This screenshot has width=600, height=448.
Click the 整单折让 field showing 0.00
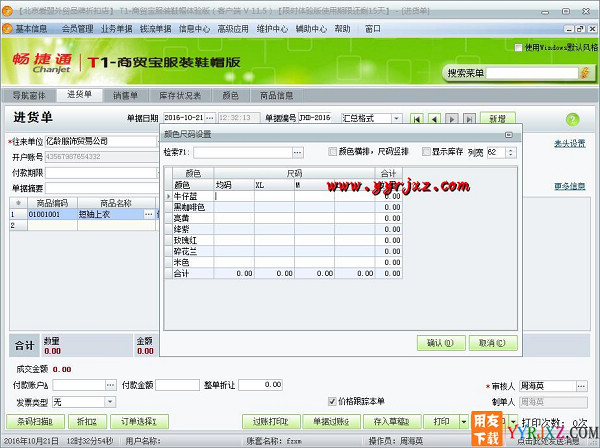(x=261, y=385)
